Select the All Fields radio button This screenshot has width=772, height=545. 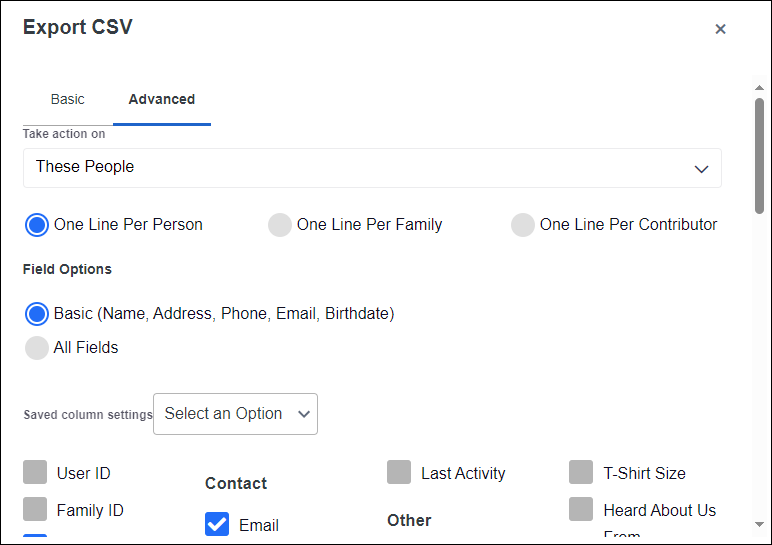(37, 348)
